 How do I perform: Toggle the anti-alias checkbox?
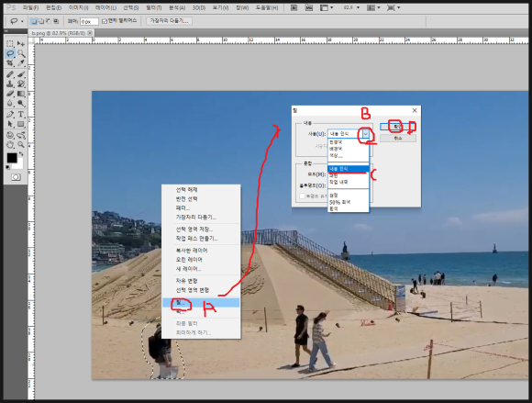(105, 21)
